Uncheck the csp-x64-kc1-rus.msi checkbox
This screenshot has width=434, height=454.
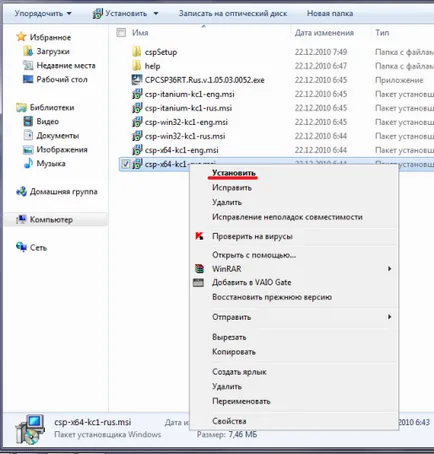click(125, 164)
